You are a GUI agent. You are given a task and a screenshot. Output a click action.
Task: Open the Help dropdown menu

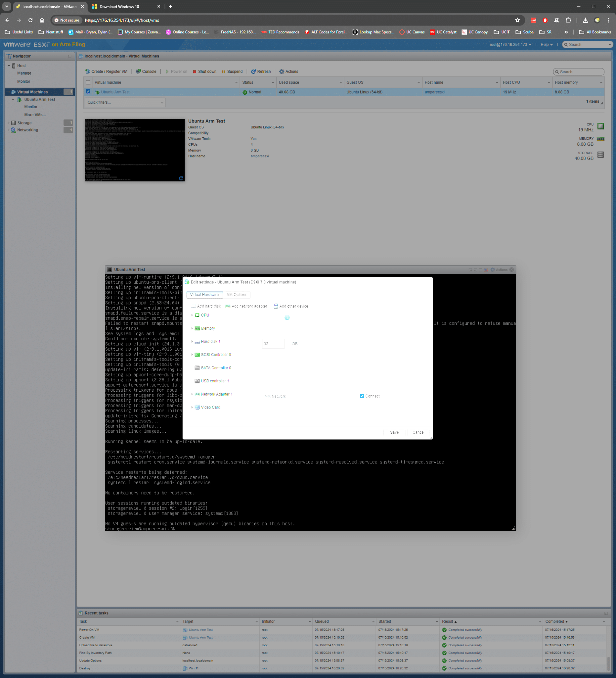[x=547, y=45]
